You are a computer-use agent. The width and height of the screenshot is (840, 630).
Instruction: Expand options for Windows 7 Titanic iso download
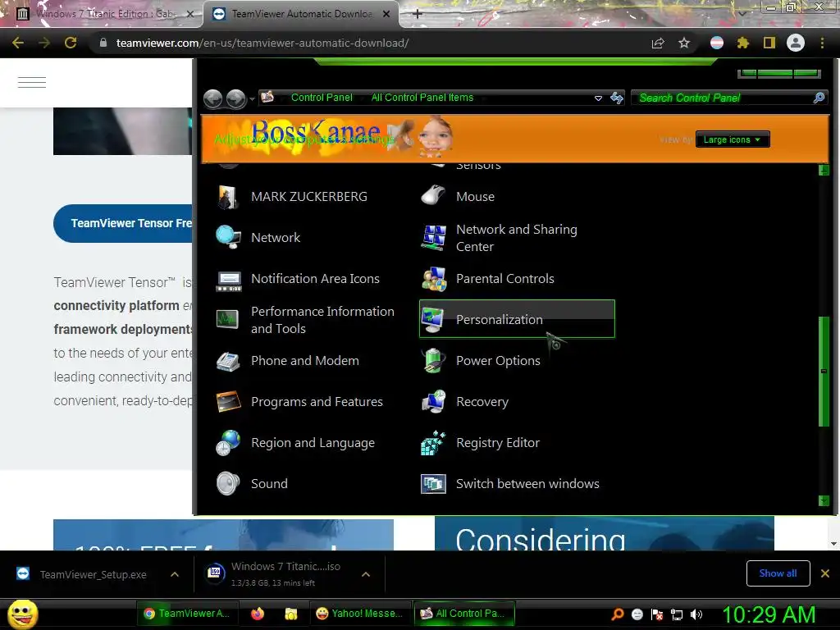366,574
